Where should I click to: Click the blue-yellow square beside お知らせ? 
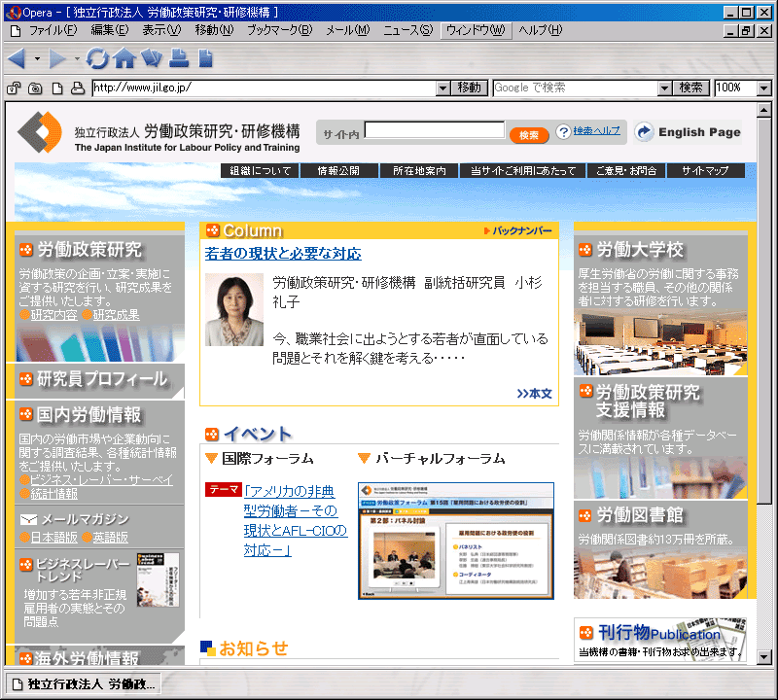tap(208, 647)
